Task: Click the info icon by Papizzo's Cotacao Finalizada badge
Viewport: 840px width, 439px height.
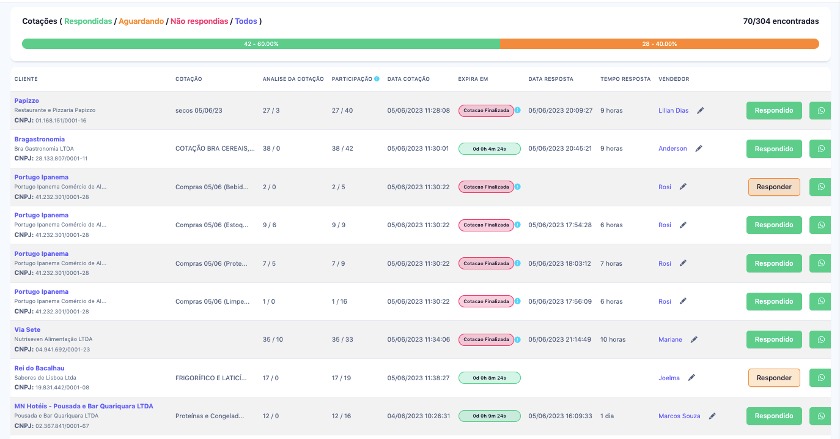Action: (x=518, y=111)
